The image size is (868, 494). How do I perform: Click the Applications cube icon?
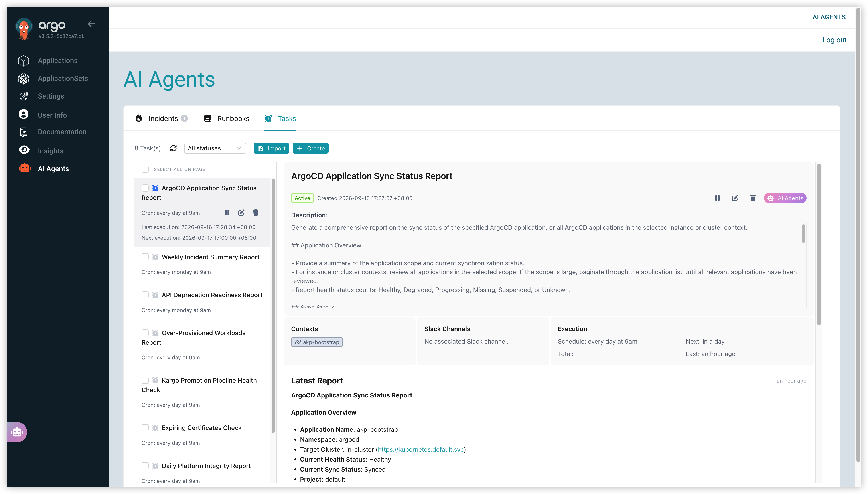pyautogui.click(x=23, y=61)
